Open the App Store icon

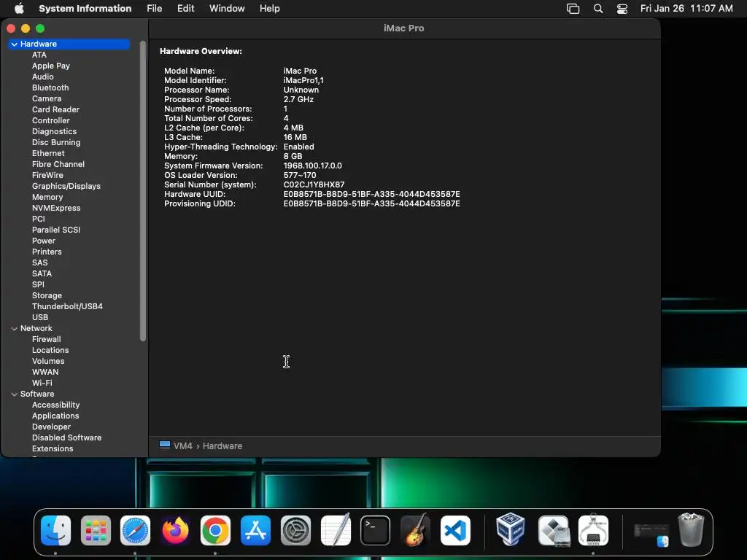point(255,530)
